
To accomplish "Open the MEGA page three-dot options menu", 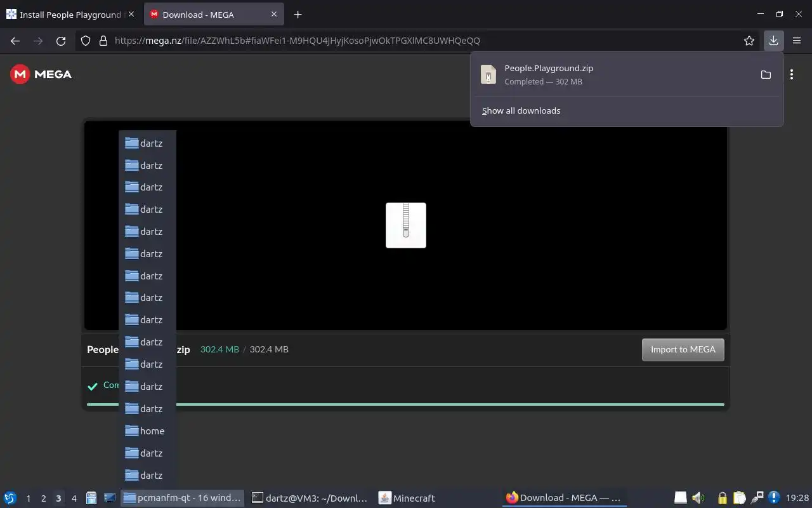I will tap(792, 74).
